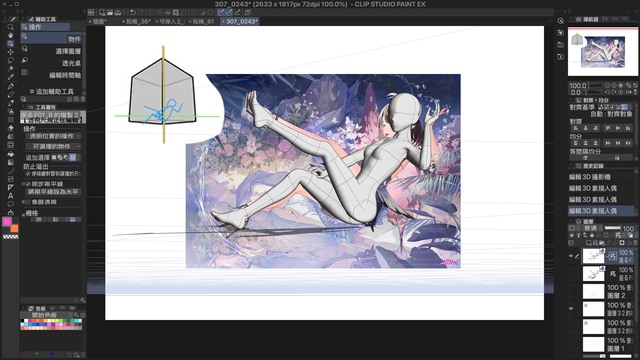
Task: Select the Text tool
Action: pyautogui.click(x=11, y=196)
